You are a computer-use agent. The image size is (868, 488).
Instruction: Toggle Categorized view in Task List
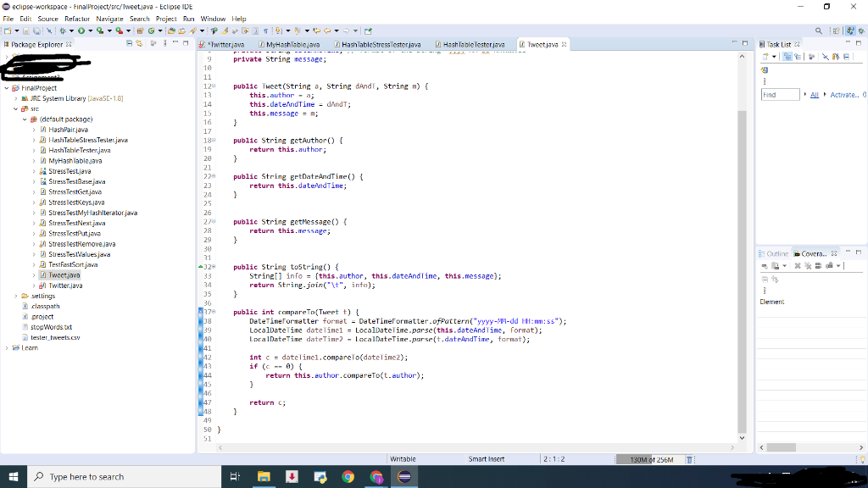click(787, 57)
